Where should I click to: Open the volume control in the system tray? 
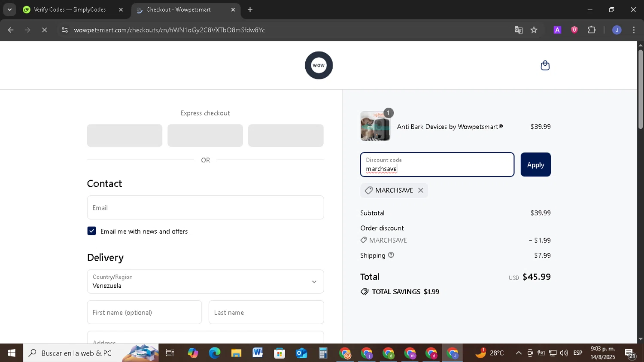click(564, 353)
